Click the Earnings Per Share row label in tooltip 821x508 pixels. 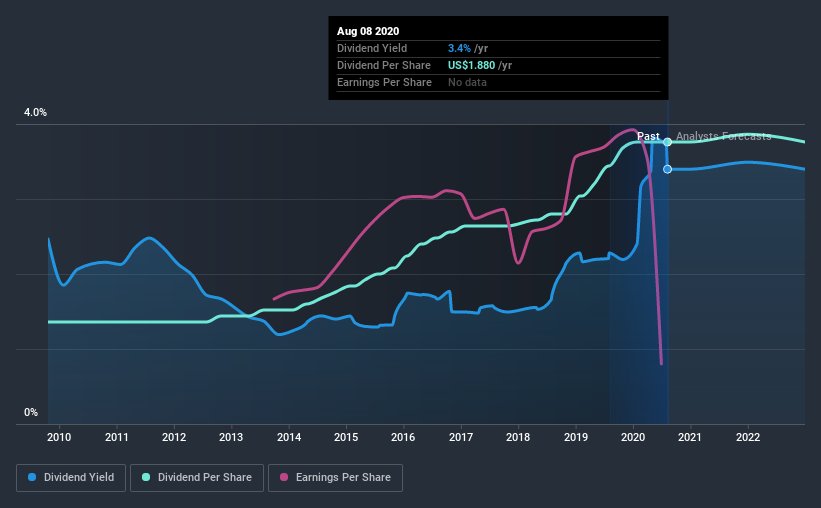(384, 82)
